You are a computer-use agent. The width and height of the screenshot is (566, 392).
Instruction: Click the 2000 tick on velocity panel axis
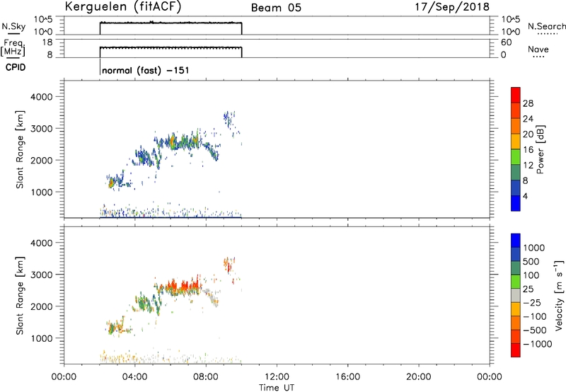pos(42,306)
